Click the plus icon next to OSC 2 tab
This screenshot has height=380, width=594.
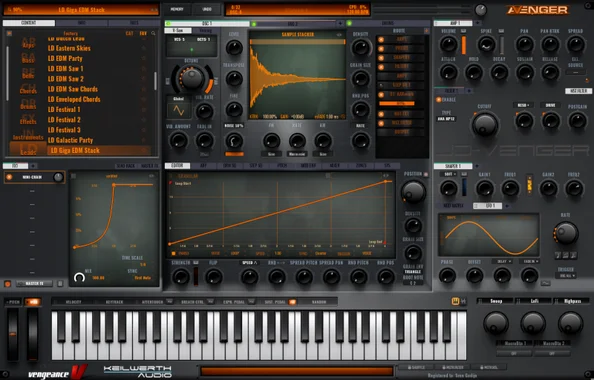pyautogui.click(x=340, y=23)
